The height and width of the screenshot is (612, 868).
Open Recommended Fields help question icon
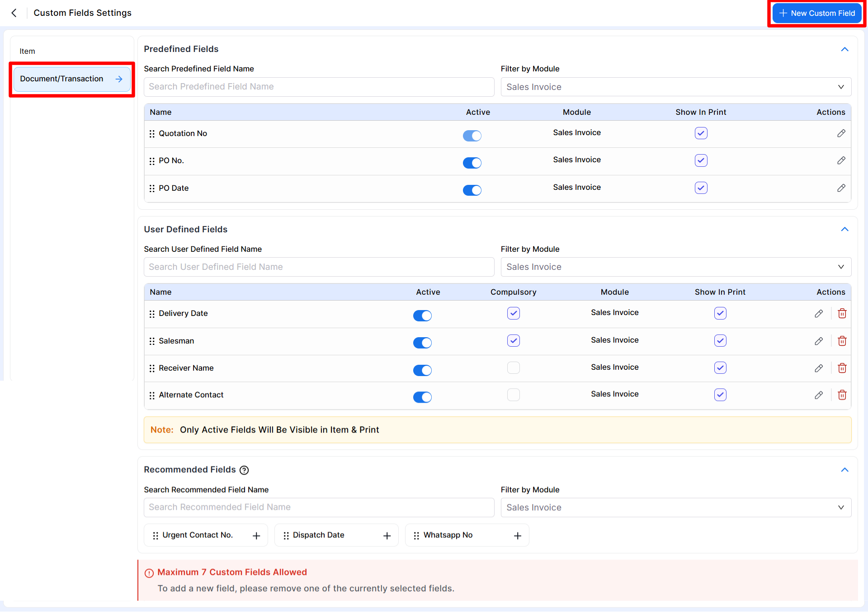244,470
